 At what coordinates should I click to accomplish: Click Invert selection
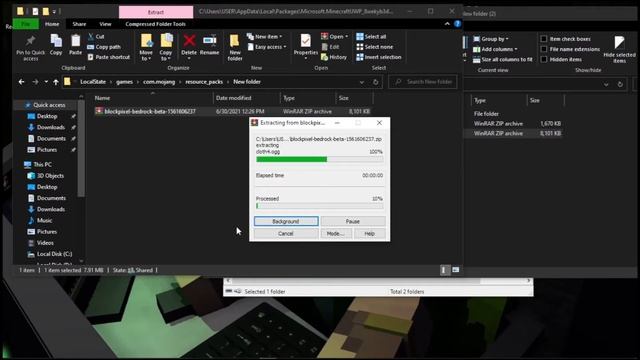coord(379,57)
